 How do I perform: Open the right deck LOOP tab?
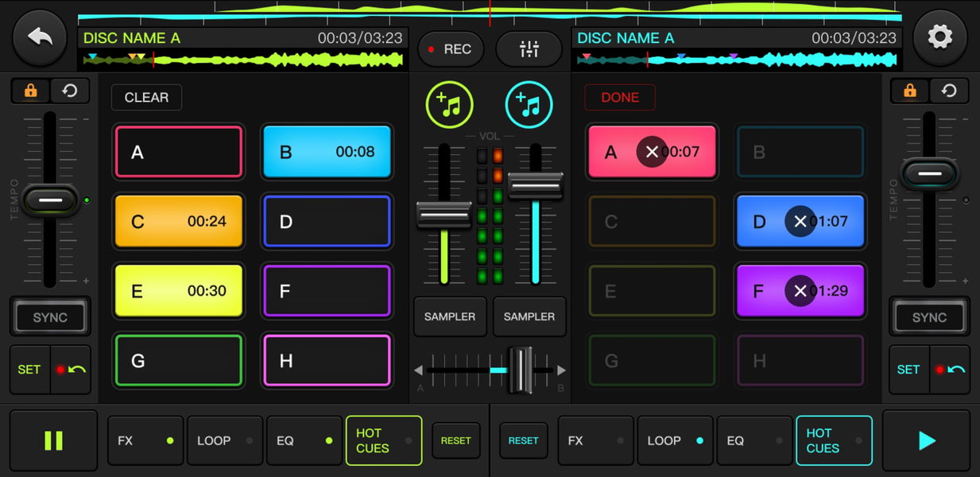(x=676, y=440)
